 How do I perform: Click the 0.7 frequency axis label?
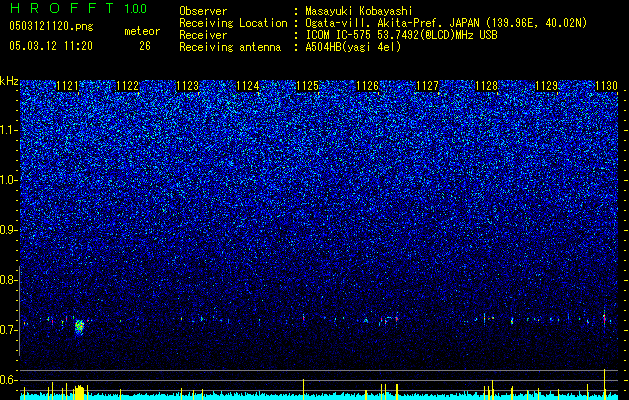tap(8, 330)
